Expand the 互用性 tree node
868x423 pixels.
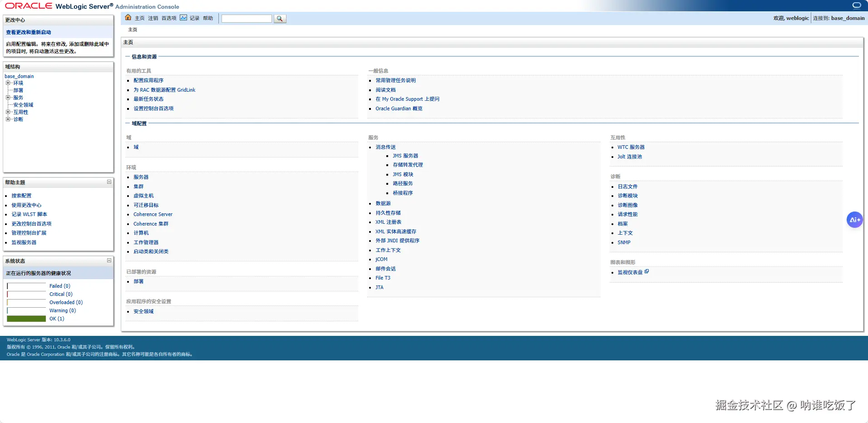(8, 112)
